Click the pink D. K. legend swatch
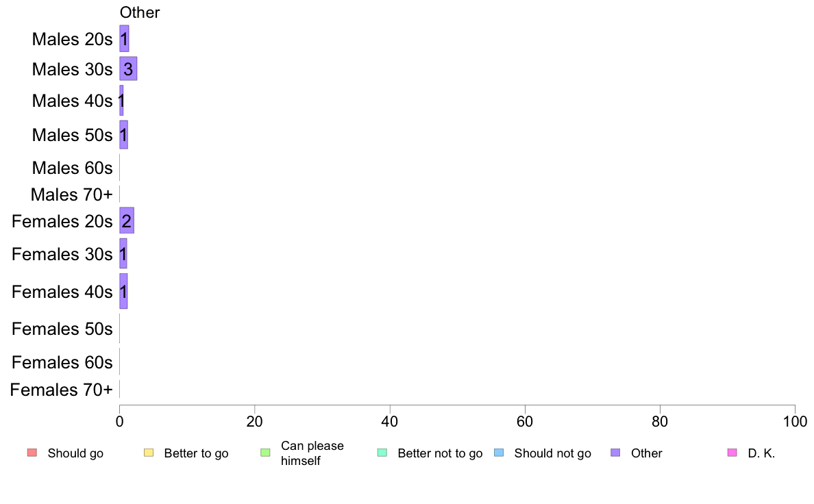 click(732, 453)
